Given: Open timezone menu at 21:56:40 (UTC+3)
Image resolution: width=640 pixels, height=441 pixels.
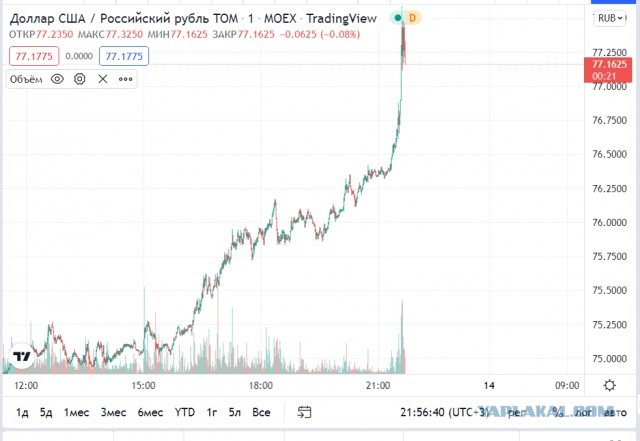Looking at the screenshot, I should pyautogui.click(x=444, y=412).
